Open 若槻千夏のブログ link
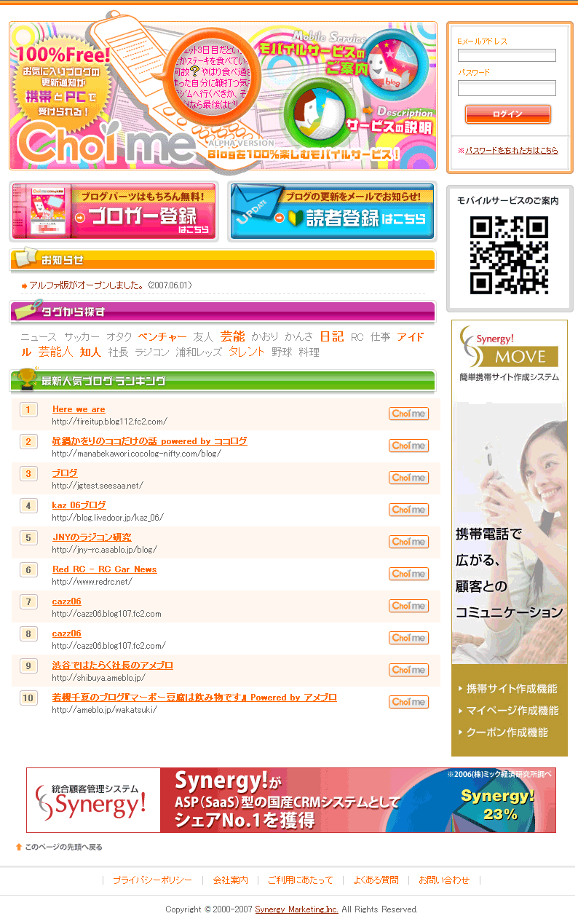 194,698
